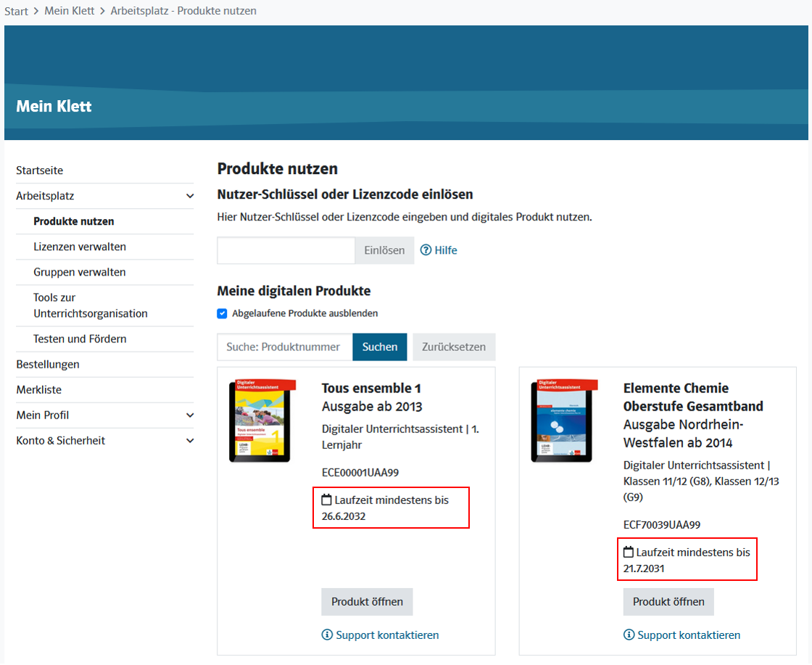Viewport: 812px width, 665px height.
Task: Click the Suchen button
Action: point(380,347)
